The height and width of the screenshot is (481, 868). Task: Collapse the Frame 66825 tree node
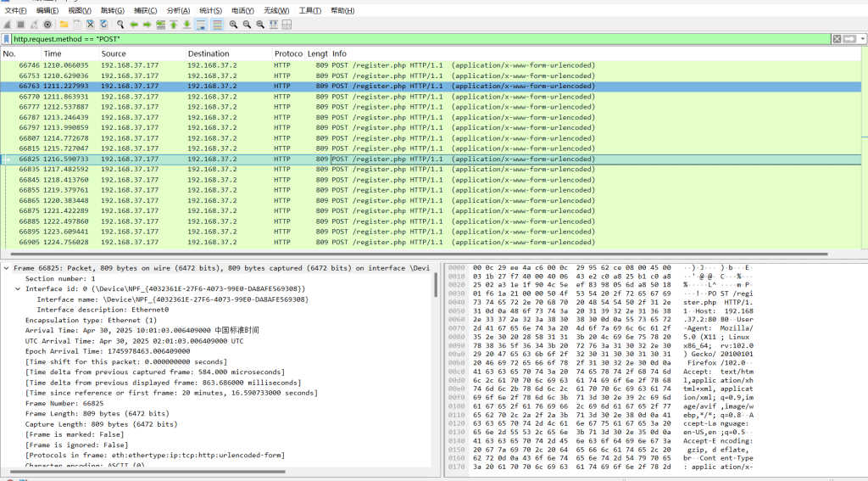pos(7,268)
